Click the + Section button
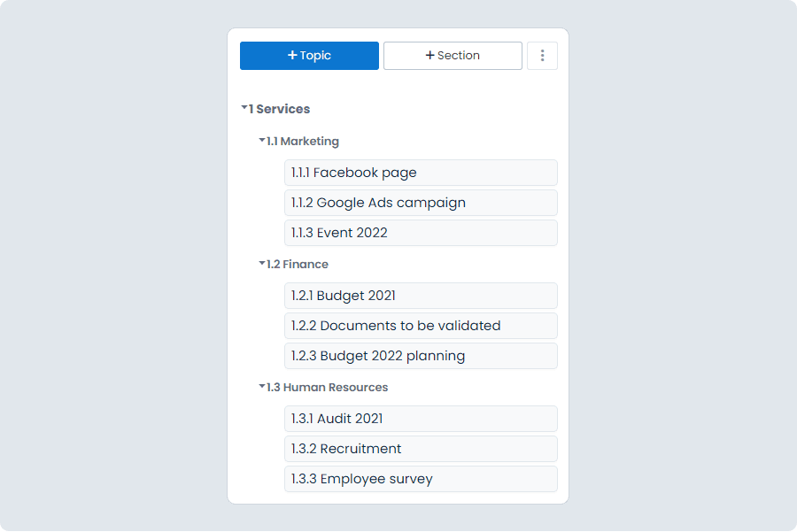The width and height of the screenshot is (797, 532). point(453,56)
